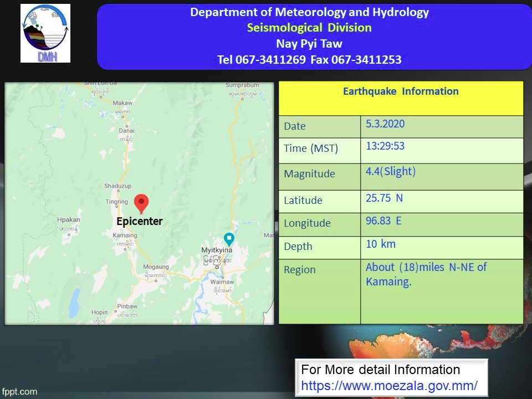Click the Earthquake Information table header
532x399 pixels.
click(401, 91)
